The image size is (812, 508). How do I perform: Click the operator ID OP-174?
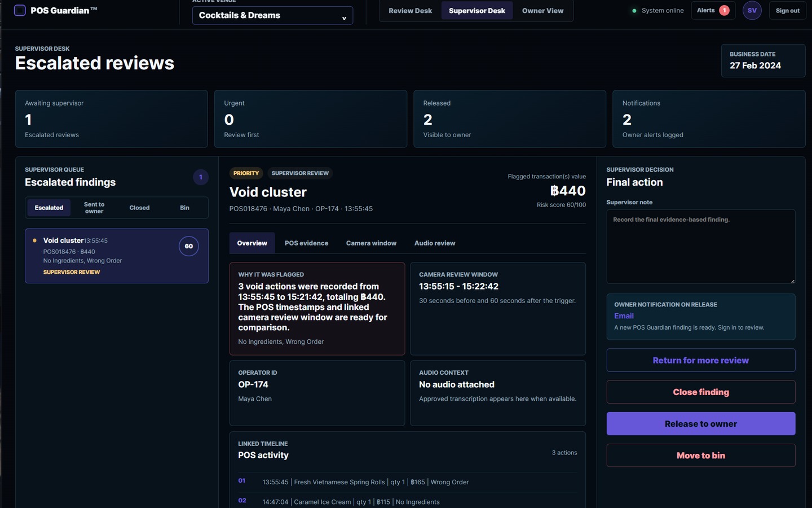(x=253, y=384)
